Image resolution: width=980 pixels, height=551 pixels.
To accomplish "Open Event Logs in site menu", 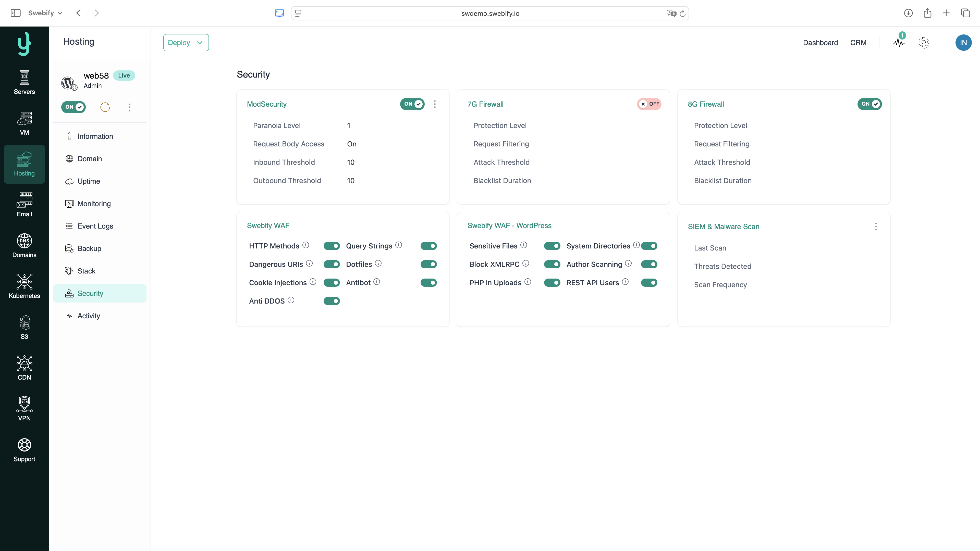I will [x=100, y=226].
